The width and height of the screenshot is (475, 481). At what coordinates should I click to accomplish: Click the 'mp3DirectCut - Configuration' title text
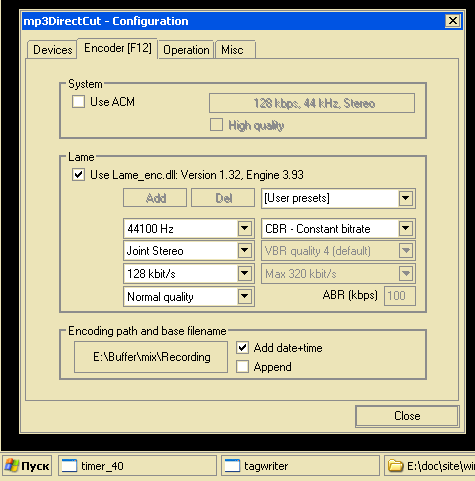click(106, 21)
